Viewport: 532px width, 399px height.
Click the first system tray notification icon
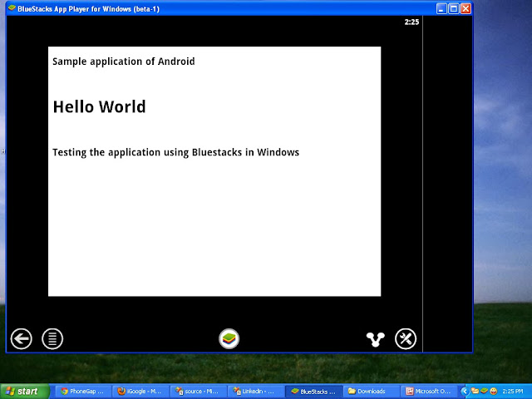[x=475, y=391]
